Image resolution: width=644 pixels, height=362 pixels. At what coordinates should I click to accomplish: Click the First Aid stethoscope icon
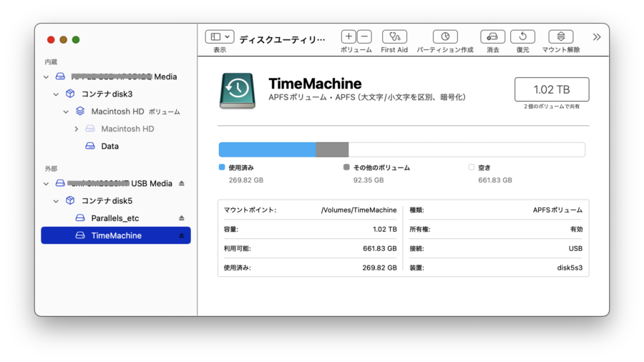tap(394, 36)
